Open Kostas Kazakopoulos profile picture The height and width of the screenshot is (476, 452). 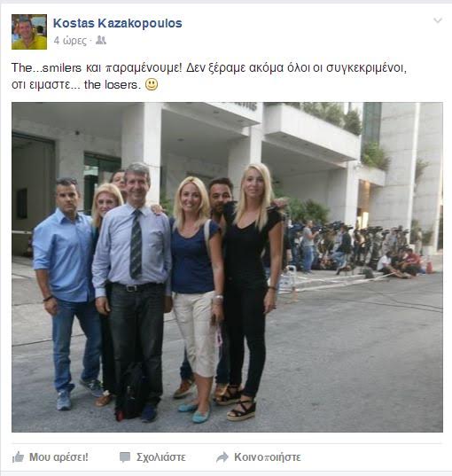pos(29,32)
